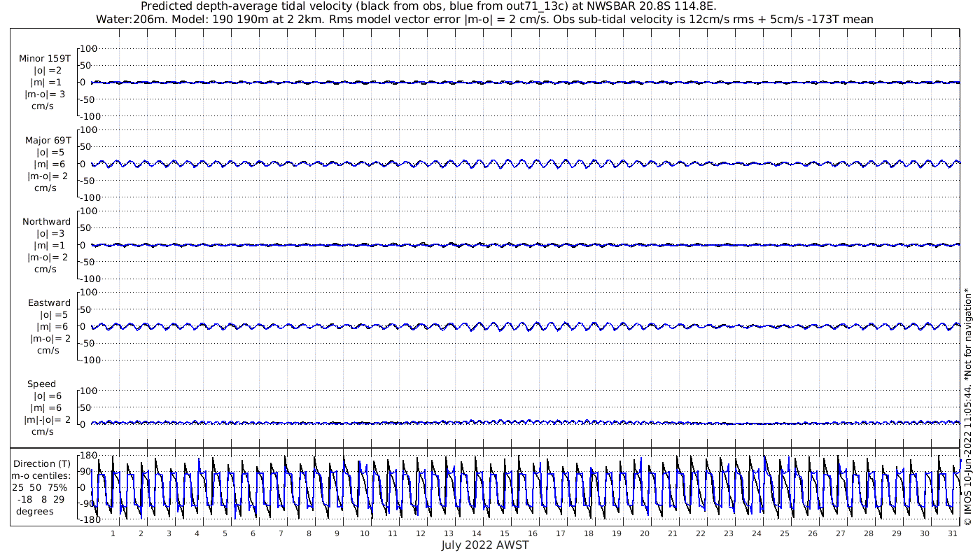Image resolution: width=980 pixels, height=560 pixels.
Task: Click day 9 on the x-axis
Action: pyautogui.click(x=337, y=533)
